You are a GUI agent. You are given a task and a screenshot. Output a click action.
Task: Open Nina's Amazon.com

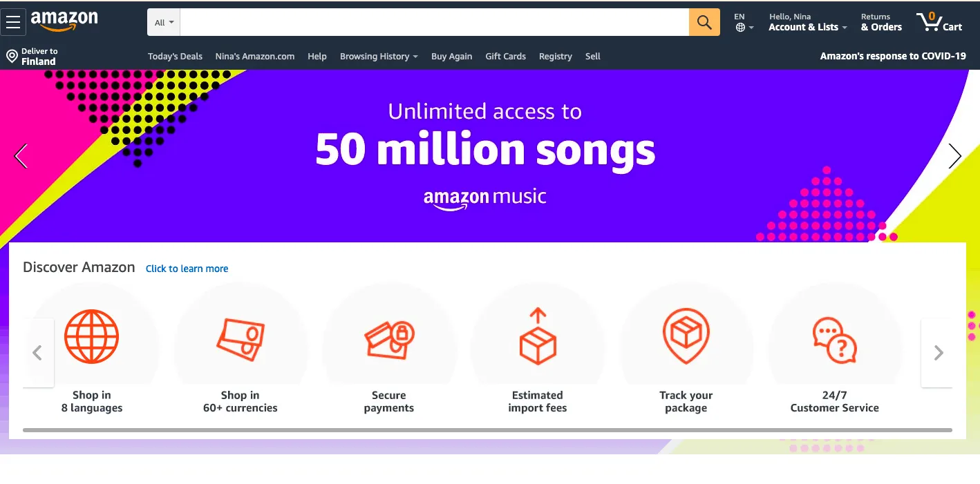click(255, 57)
